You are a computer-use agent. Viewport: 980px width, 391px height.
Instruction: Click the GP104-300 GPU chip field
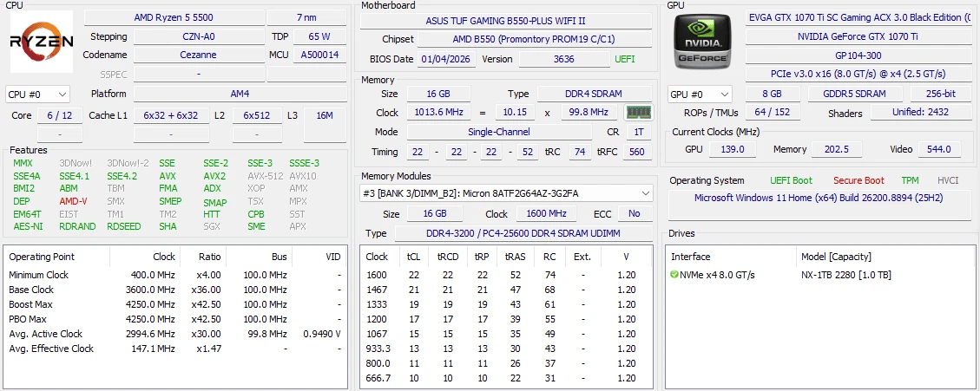(857, 55)
